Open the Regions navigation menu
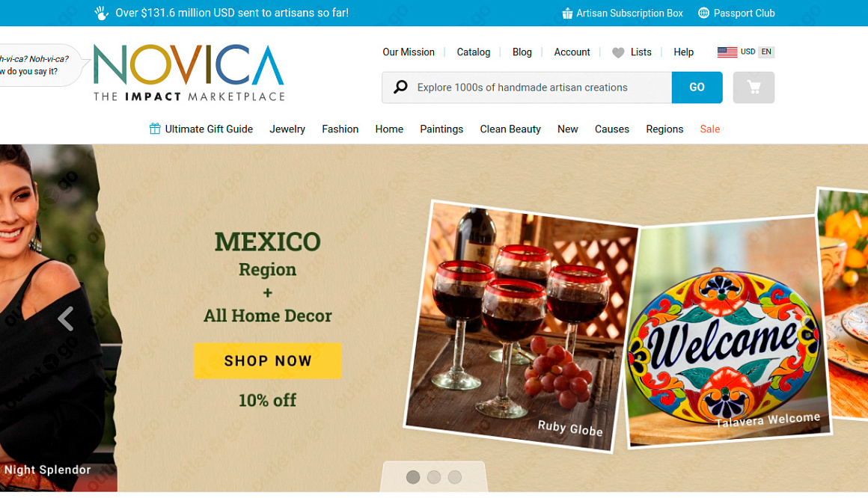This screenshot has height=498, width=868. coord(664,129)
